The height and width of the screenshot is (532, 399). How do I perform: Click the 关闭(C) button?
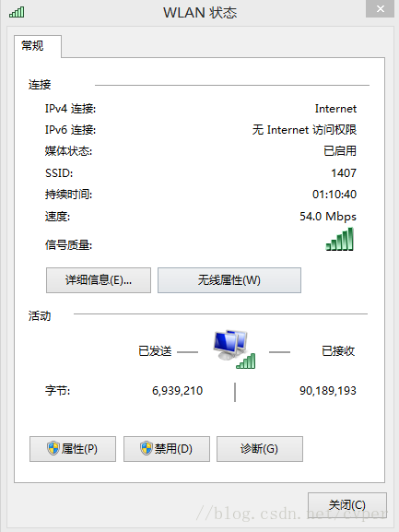[347, 505]
